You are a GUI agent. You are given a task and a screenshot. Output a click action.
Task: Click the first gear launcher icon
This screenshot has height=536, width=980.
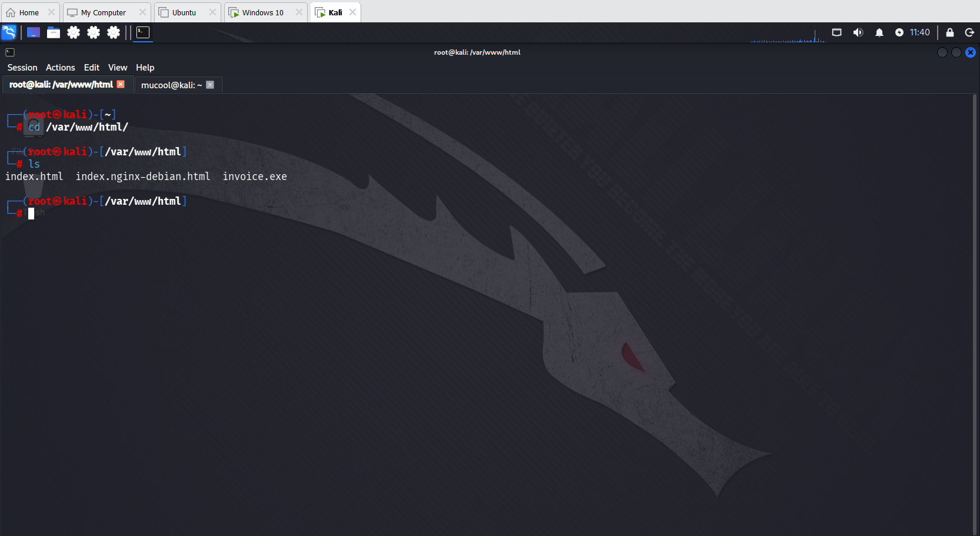point(74,32)
